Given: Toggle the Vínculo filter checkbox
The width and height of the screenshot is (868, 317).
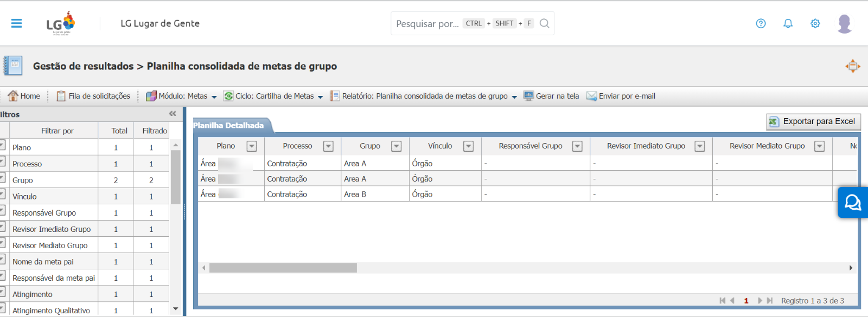Looking at the screenshot, I should 2,193.
